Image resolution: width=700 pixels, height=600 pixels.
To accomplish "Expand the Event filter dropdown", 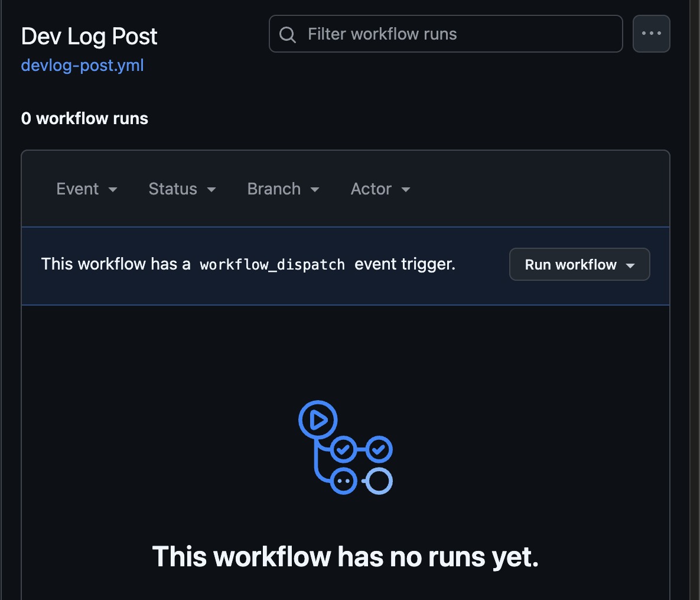I will point(87,189).
